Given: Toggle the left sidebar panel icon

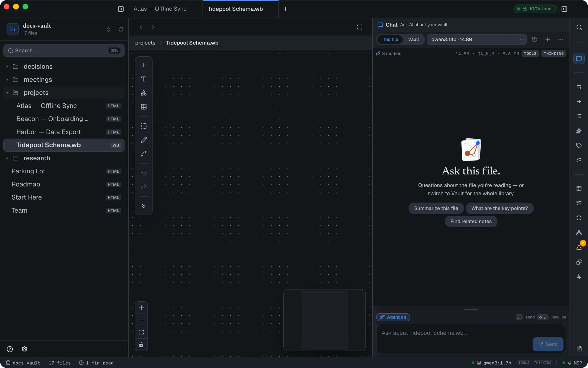Looking at the screenshot, I should (121, 9).
